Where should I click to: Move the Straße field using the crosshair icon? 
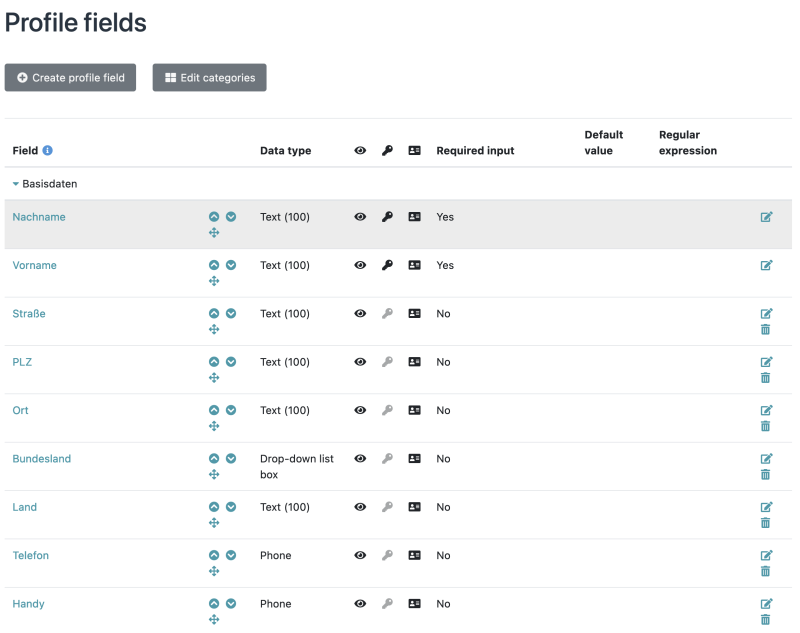(x=214, y=329)
